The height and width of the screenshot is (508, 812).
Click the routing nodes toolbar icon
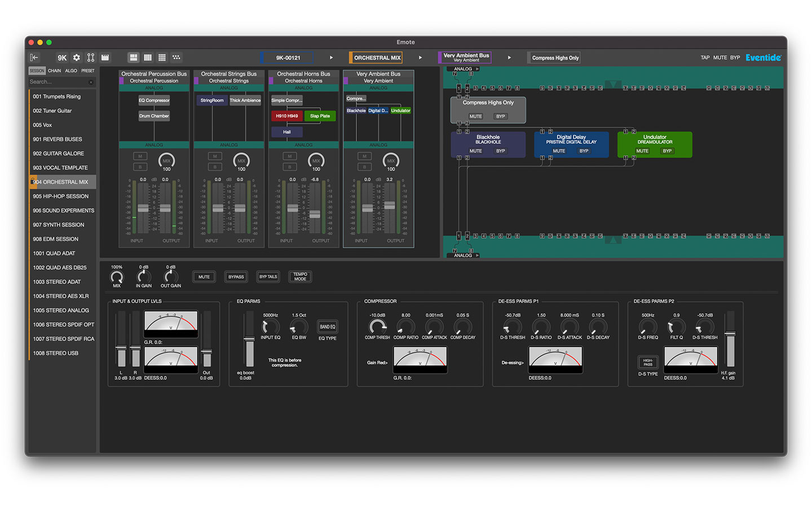91,58
